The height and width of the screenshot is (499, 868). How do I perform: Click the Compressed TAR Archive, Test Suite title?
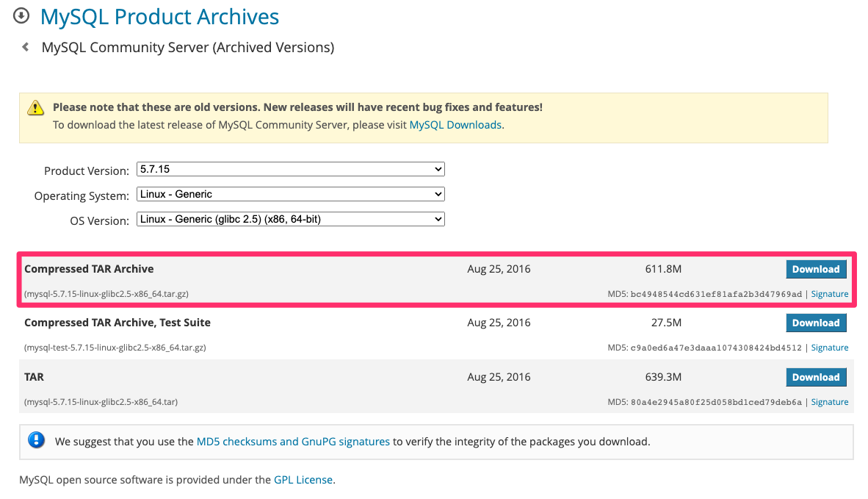(x=117, y=323)
